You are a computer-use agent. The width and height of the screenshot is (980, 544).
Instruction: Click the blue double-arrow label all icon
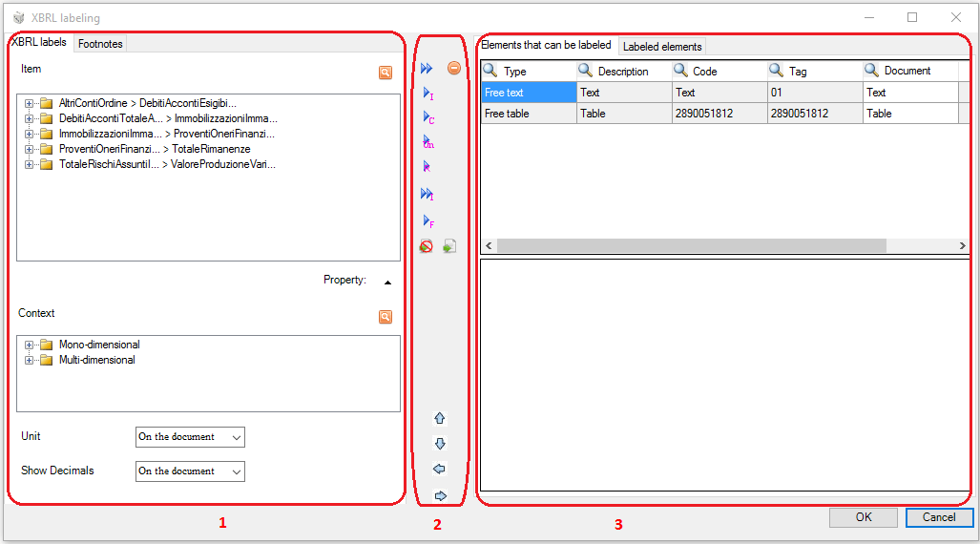(x=427, y=68)
